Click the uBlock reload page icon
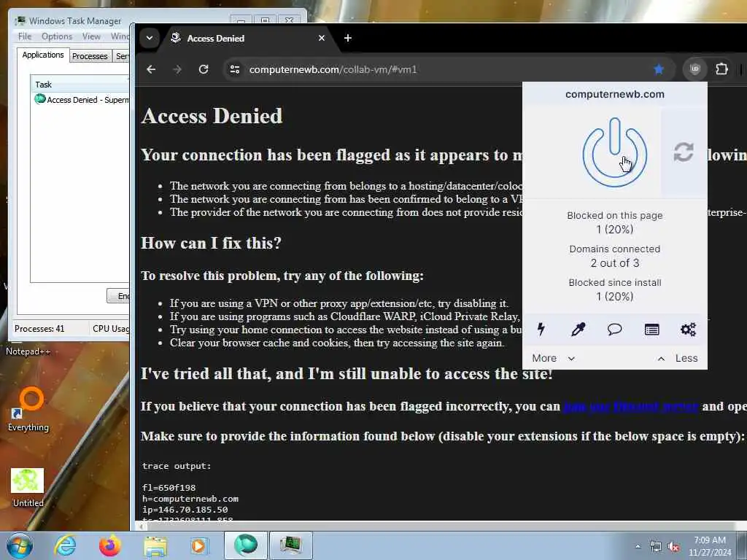The image size is (747, 560). [684, 152]
